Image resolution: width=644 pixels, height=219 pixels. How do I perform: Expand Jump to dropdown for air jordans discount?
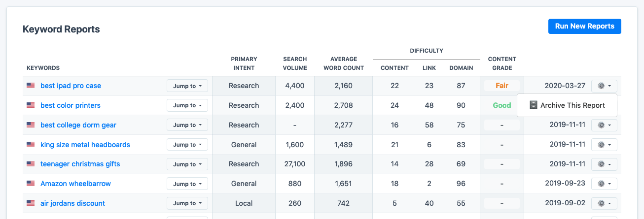click(187, 203)
